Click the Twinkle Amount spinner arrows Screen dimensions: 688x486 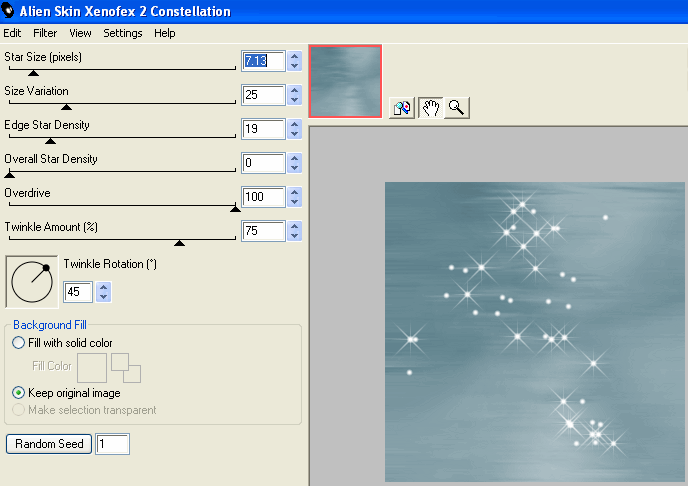click(294, 231)
